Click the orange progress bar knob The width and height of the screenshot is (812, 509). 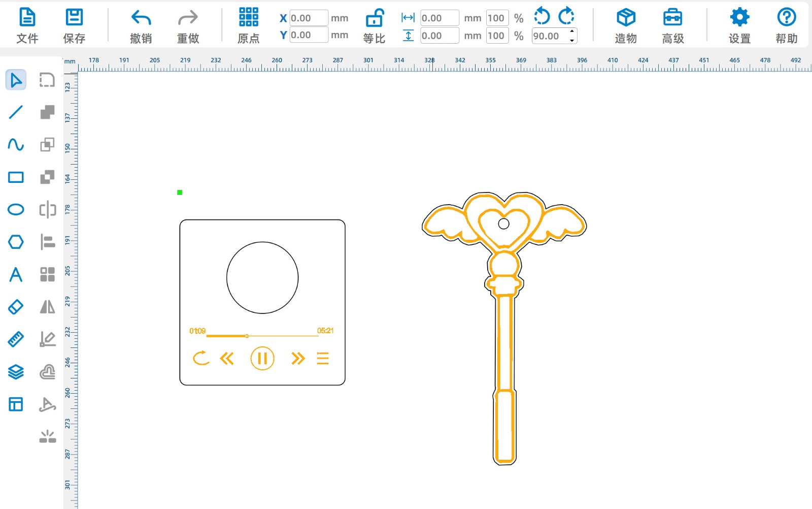coord(247,336)
